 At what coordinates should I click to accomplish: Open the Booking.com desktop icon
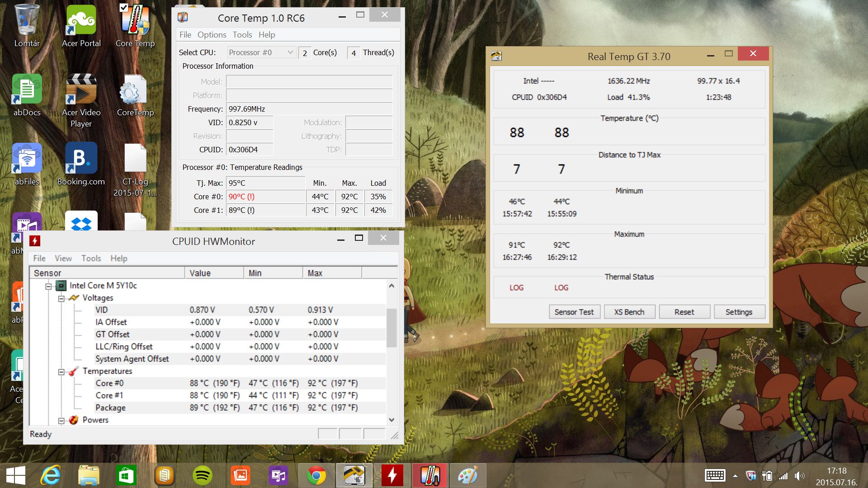point(81,164)
